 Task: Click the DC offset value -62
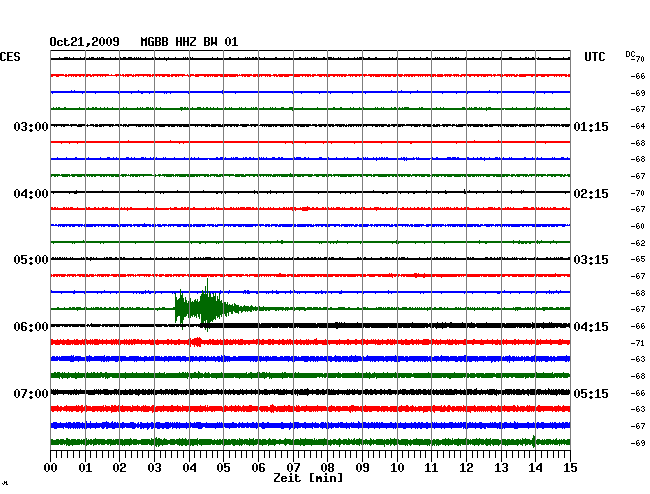638,243
